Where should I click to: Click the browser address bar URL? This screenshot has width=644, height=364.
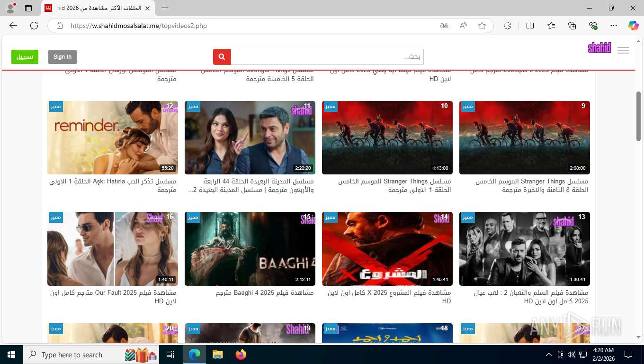pos(138,26)
